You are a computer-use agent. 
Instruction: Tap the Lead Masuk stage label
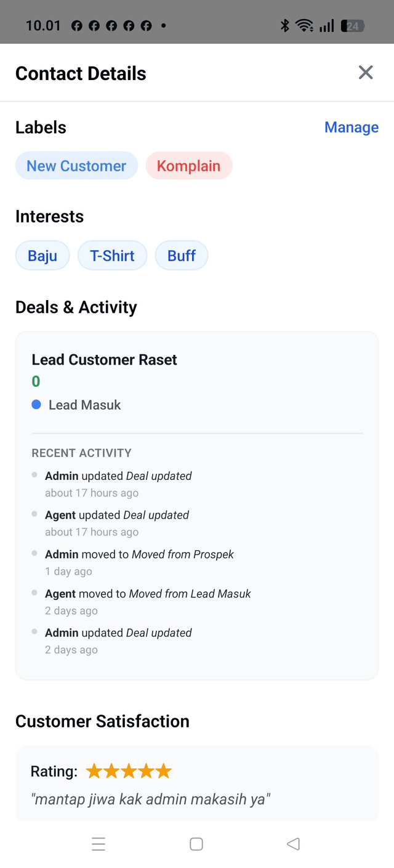85,405
